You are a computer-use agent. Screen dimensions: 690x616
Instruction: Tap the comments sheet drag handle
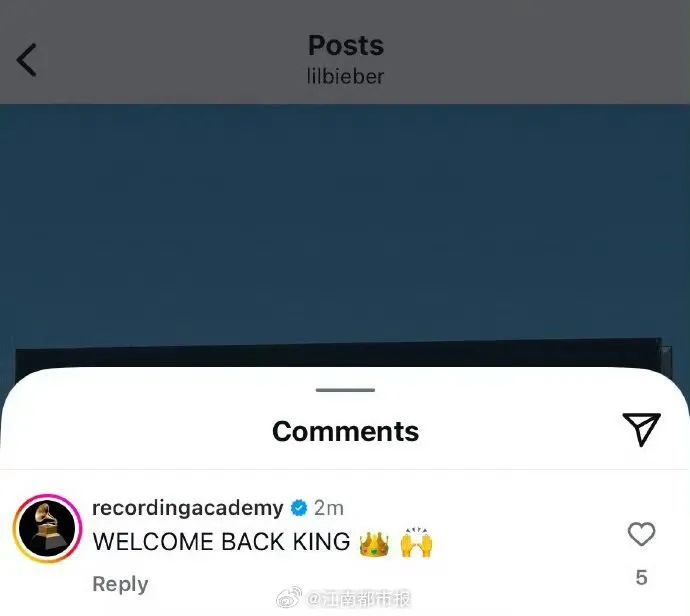pyautogui.click(x=345, y=390)
